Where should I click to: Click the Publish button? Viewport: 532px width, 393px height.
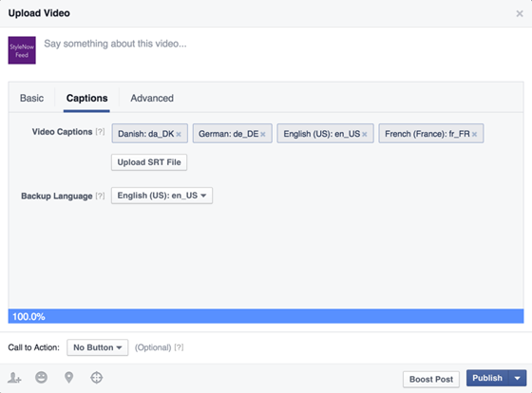point(487,378)
